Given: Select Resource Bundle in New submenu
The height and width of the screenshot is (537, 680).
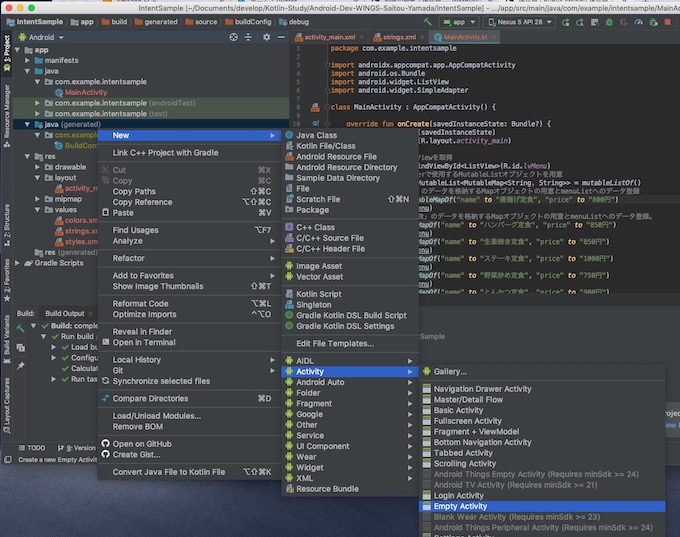Looking at the screenshot, I should coord(350,489).
